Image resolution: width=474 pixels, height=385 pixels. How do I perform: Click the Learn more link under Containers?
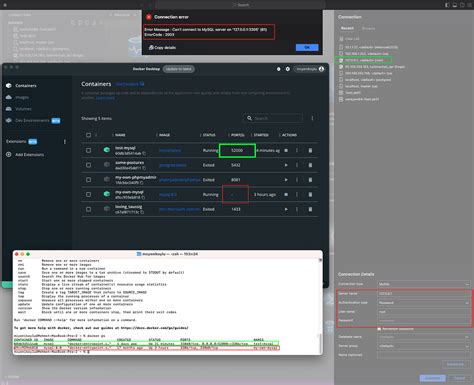[x=105, y=98]
